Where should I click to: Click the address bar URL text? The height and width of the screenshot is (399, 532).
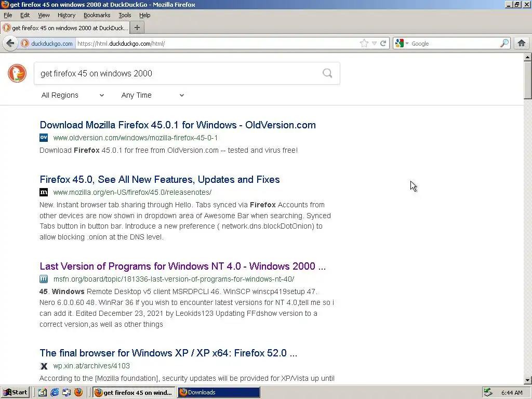click(121, 44)
